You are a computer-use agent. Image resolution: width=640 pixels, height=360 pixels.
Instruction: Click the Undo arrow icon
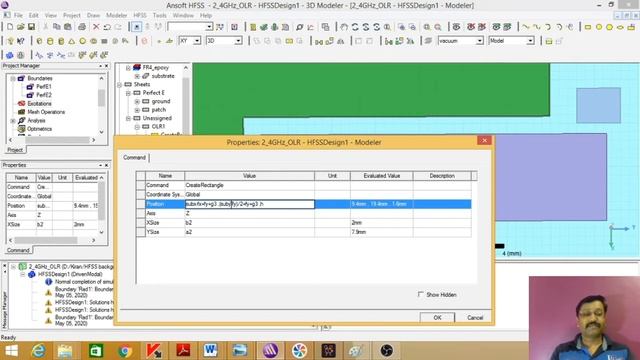(x=107, y=27)
